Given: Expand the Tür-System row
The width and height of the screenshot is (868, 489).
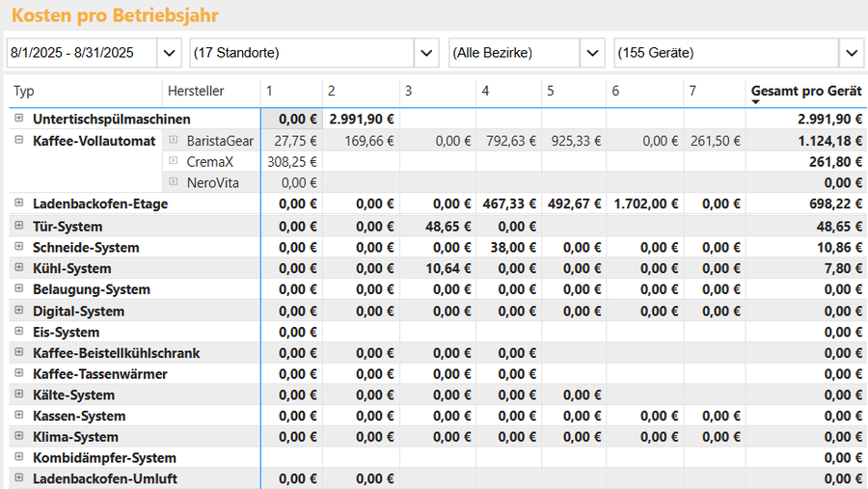Looking at the screenshot, I should 19,226.
